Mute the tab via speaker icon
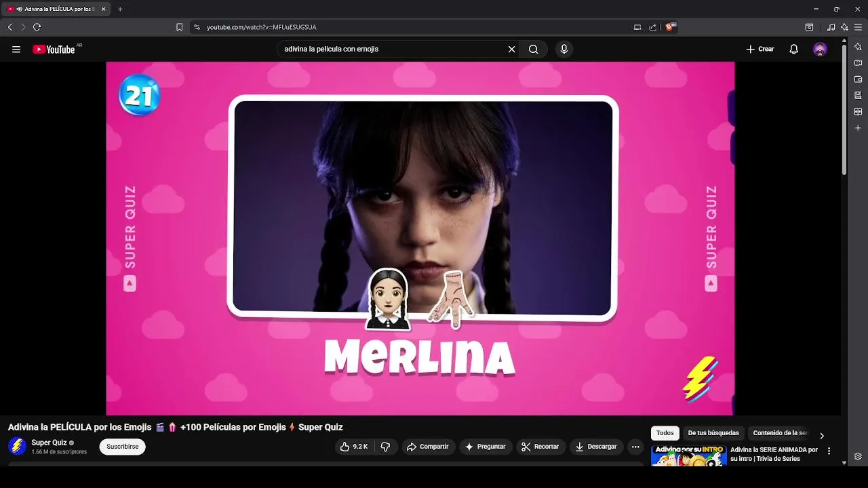Image resolution: width=868 pixels, height=488 pixels. point(19,9)
